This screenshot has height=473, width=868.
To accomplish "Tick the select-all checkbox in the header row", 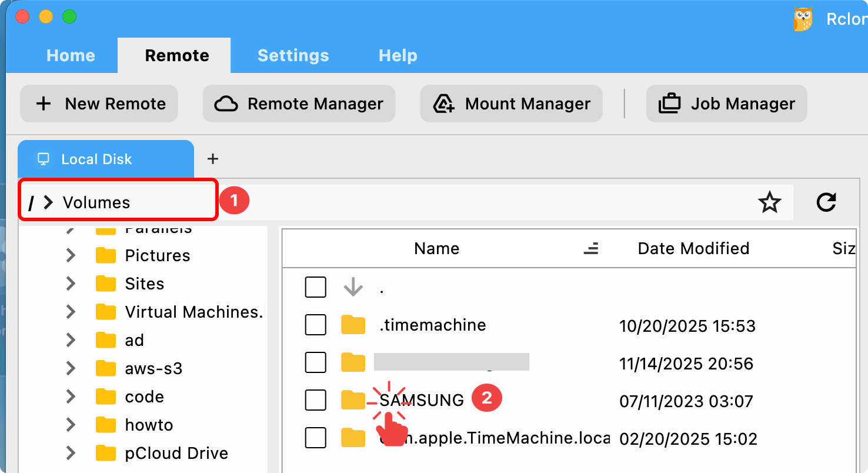I will [x=315, y=287].
